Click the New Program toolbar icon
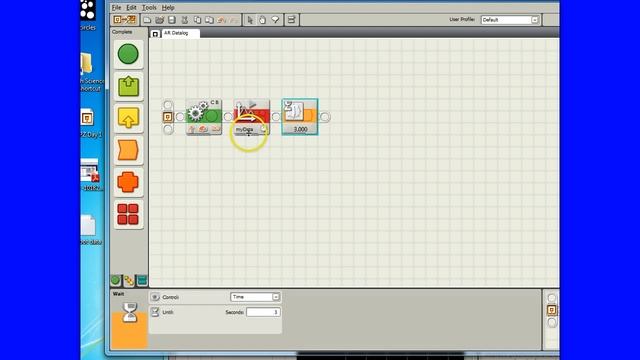Viewport: 640px width, 360px height. [147, 20]
